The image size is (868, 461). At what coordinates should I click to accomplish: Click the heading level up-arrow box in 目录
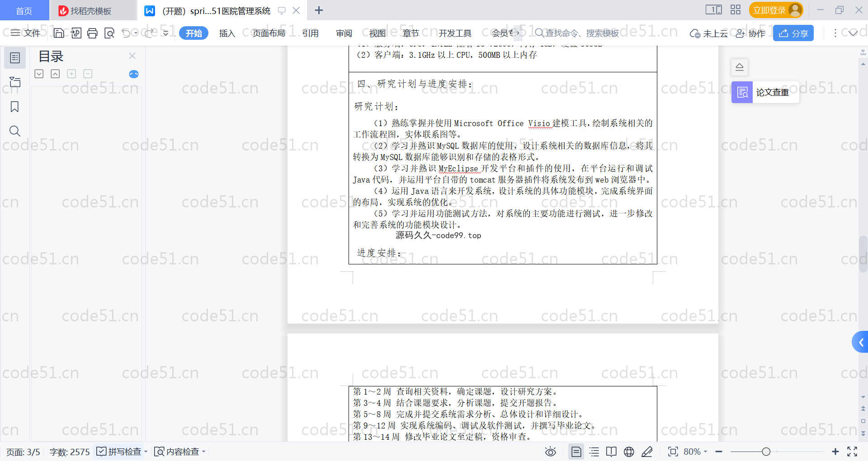(x=55, y=74)
